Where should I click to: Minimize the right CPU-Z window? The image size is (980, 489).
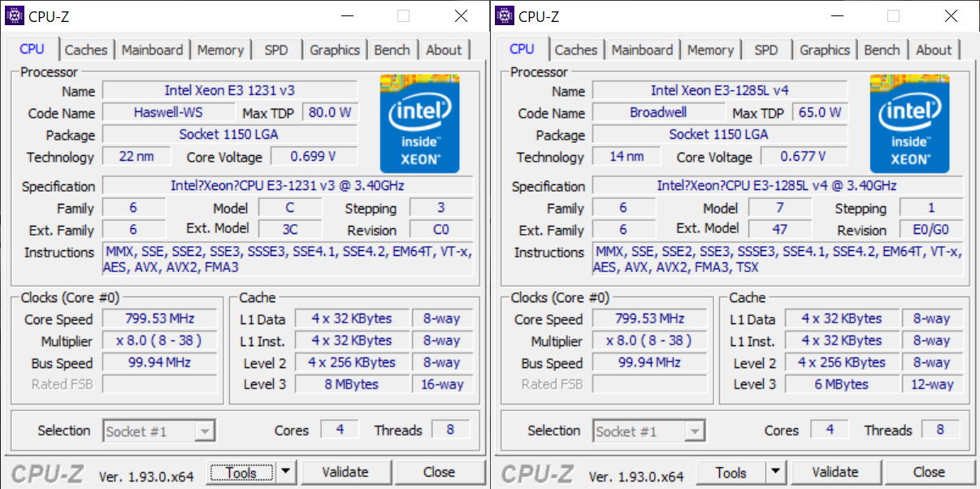click(837, 16)
